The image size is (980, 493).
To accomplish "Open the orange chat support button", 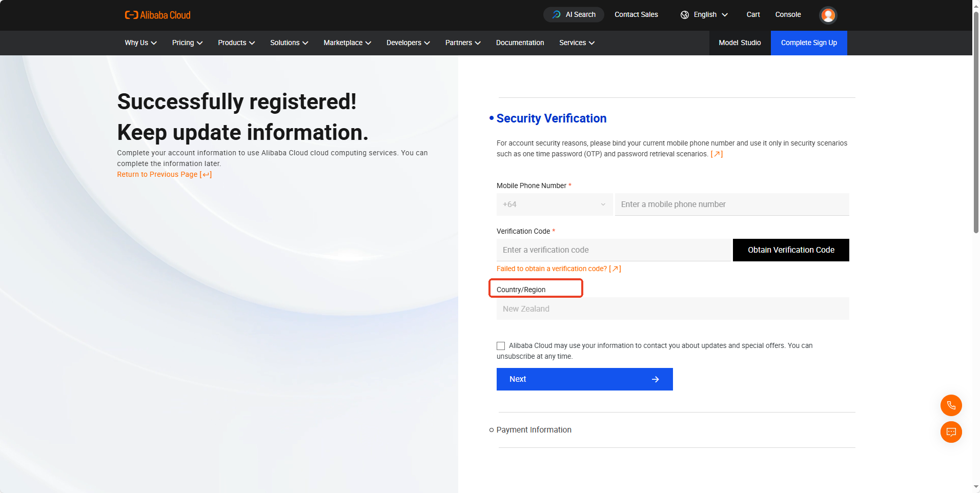I will pos(951,432).
